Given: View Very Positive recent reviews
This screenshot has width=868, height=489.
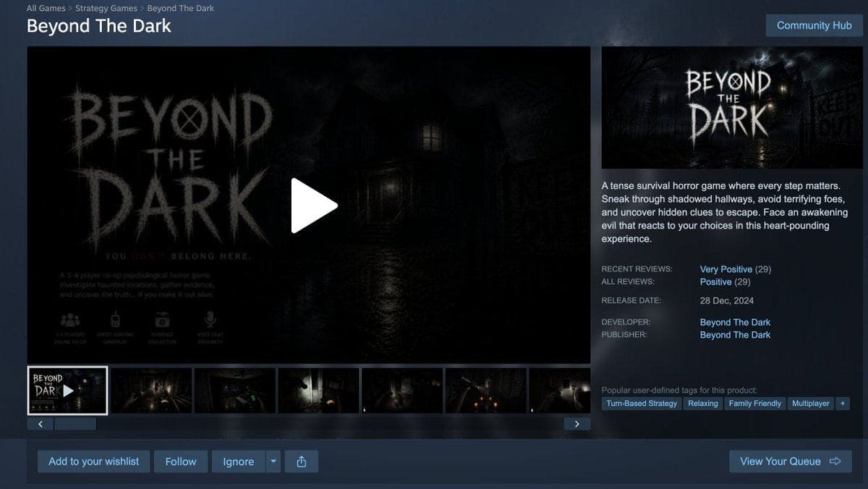Looking at the screenshot, I should (x=726, y=269).
